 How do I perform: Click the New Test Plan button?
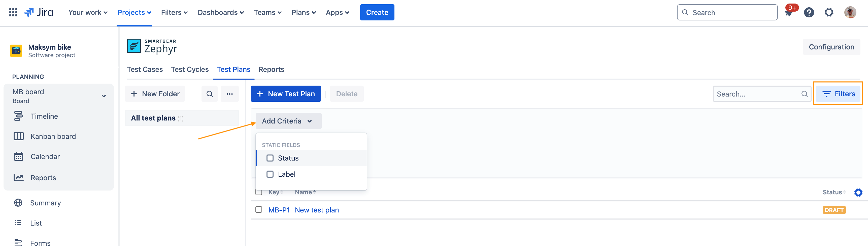tap(285, 94)
